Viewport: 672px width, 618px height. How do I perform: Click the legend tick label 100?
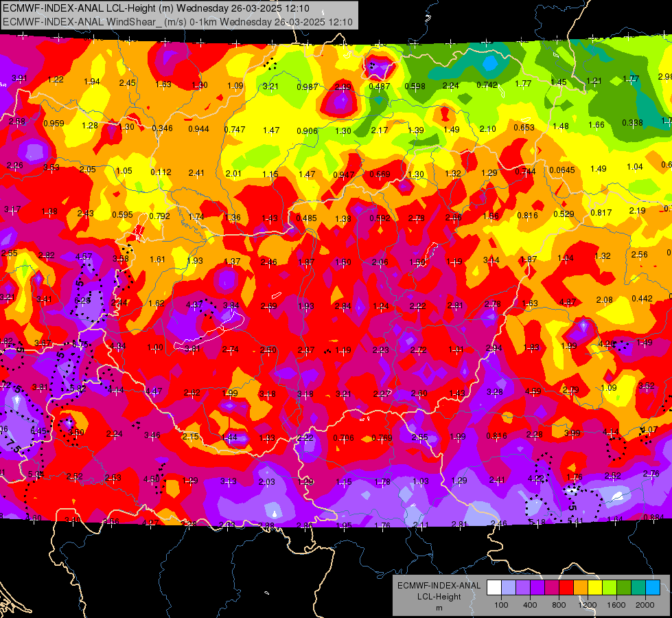point(501,605)
